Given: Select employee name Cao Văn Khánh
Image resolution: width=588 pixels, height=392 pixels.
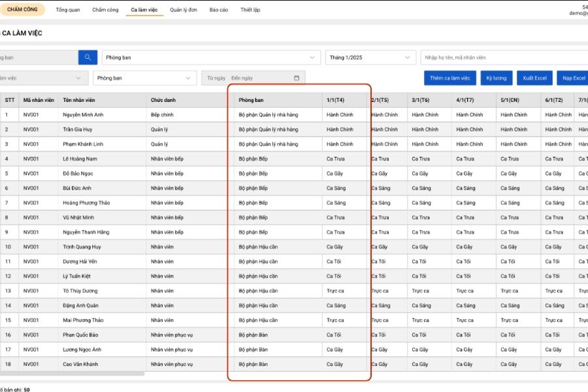Looking at the screenshot, I should [80, 364].
